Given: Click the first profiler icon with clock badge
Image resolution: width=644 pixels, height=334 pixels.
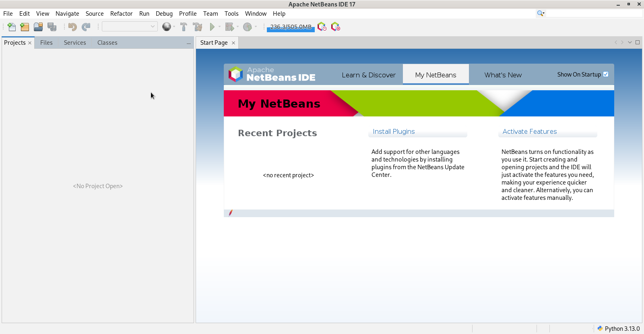Looking at the screenshot, I should 322,27.
